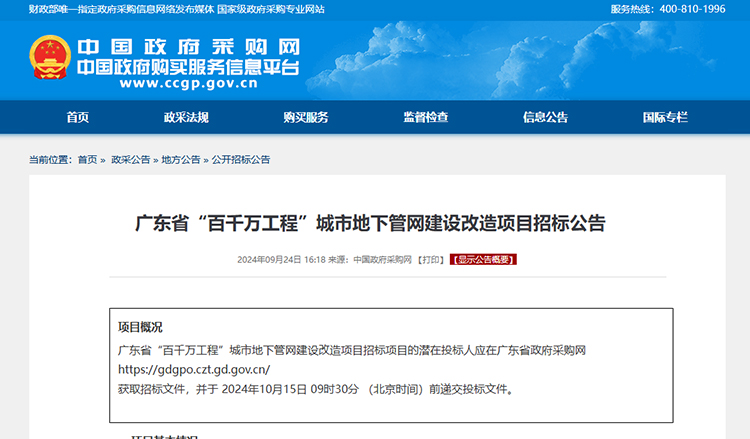Click the 2024年09月24日 16:18 publish date
This screenshot has height=439, width=750.
click(x=281, y=260)
